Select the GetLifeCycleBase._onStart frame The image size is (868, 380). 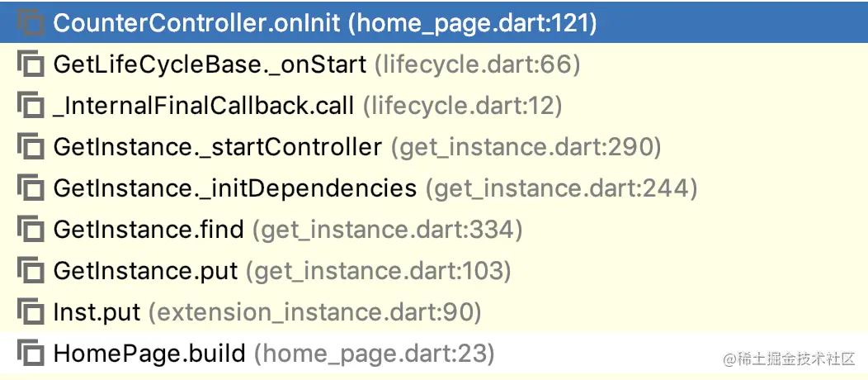210,64
